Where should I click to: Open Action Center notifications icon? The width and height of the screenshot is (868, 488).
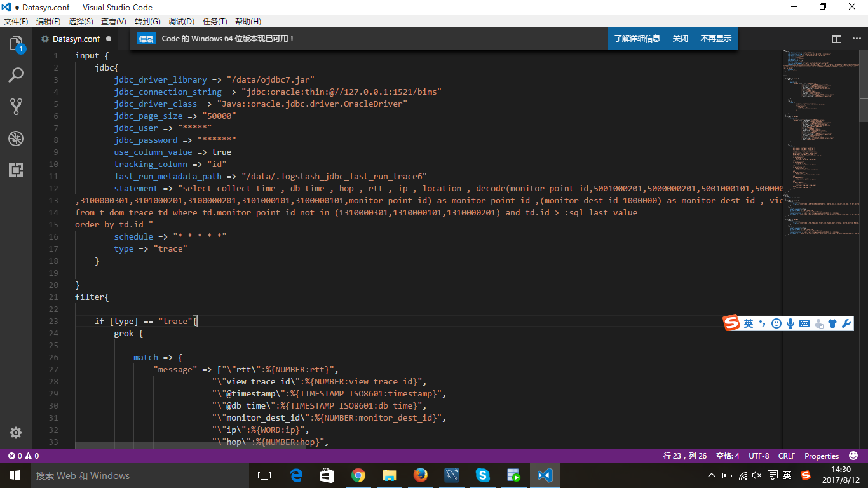(x=772, y=475)
